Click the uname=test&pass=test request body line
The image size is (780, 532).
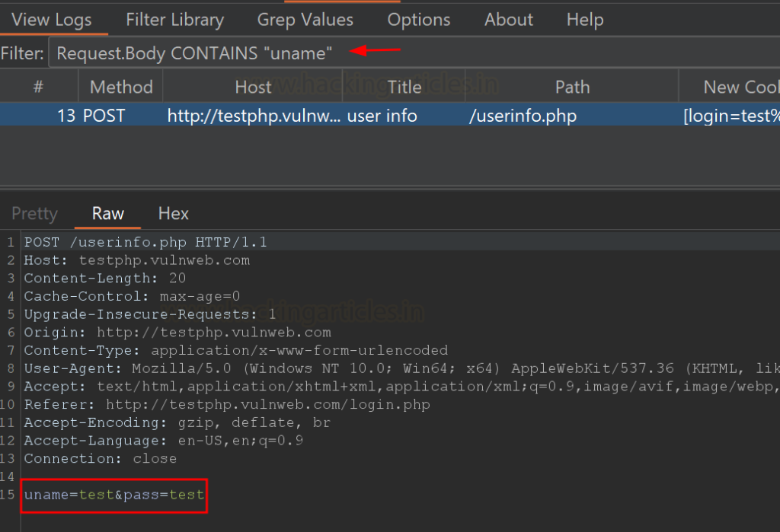pyautogui.click(x=114, y=495)
